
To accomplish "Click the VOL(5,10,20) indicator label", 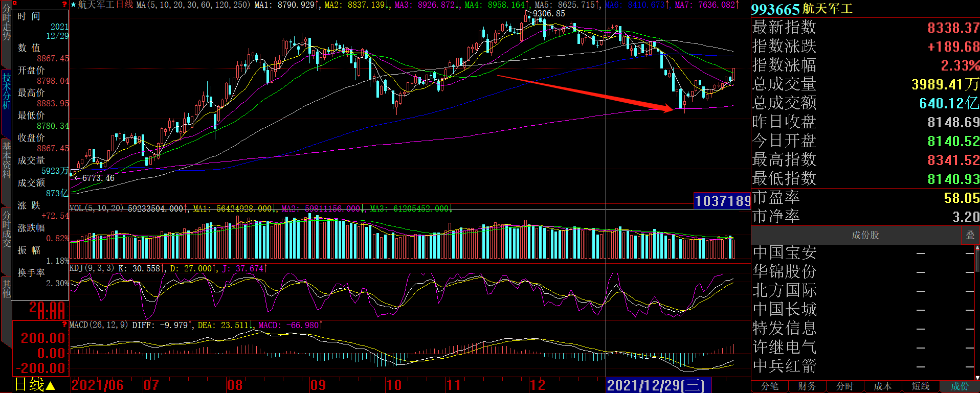I will pos(97,209).
